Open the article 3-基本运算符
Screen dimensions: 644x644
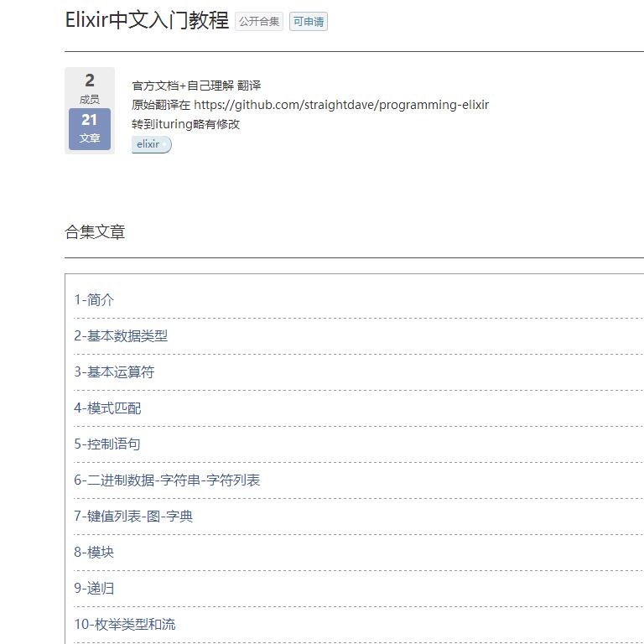pyautogui.click(x=114, y=372)
